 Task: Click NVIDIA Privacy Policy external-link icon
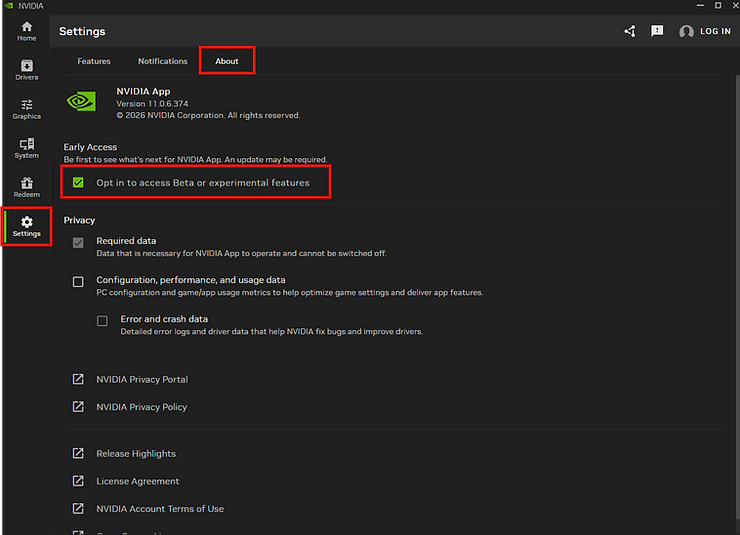point(78,407)
